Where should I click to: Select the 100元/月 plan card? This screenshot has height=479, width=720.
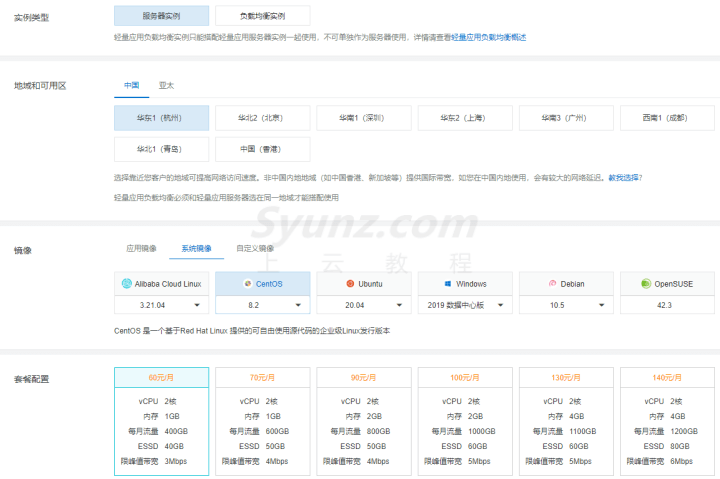(465, 421)
